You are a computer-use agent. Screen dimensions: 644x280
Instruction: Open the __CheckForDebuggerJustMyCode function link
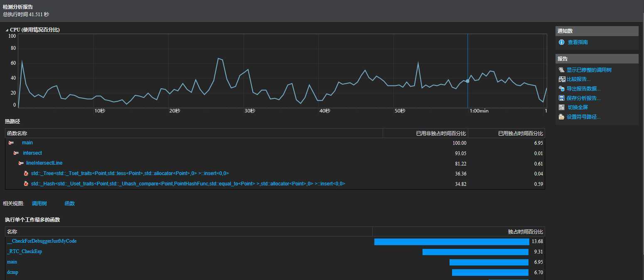(42, 241)
